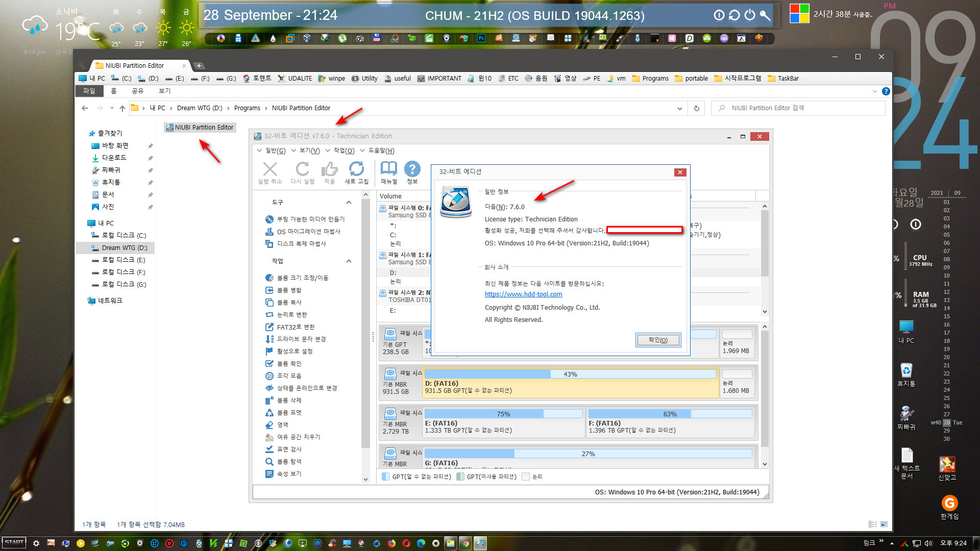Collapse the 도구 section chevron
This screenshot has width=980, height=551.
coord(349,203)
